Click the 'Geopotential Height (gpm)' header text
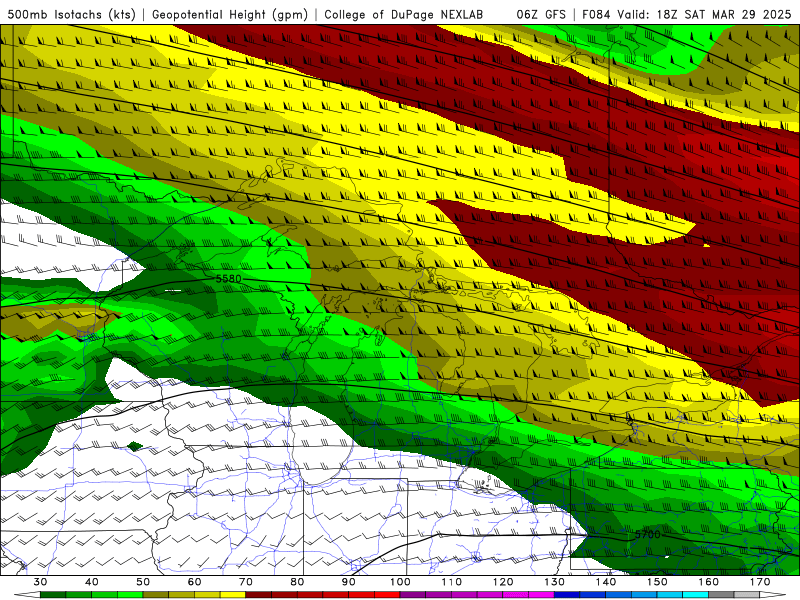Image resolution: width=800 pixels, height=600 pixels. pyautogui.click(x=230, y=14)
